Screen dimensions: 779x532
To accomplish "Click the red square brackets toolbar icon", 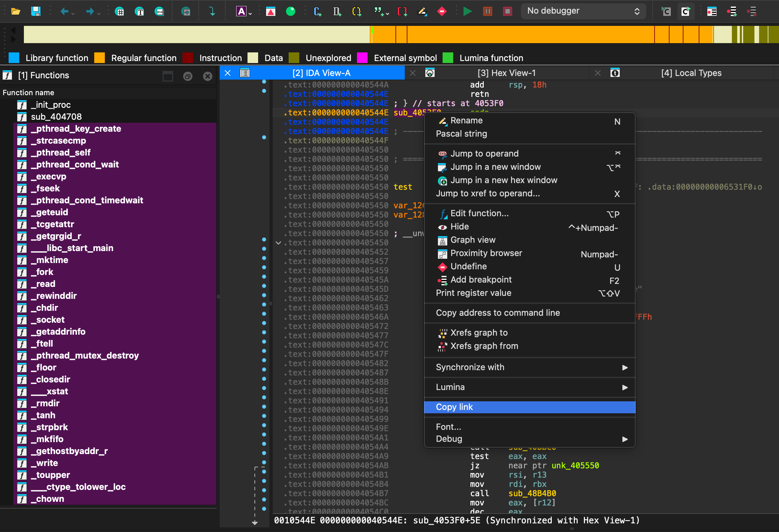I will pyautogui.click(x=402, y=11).
